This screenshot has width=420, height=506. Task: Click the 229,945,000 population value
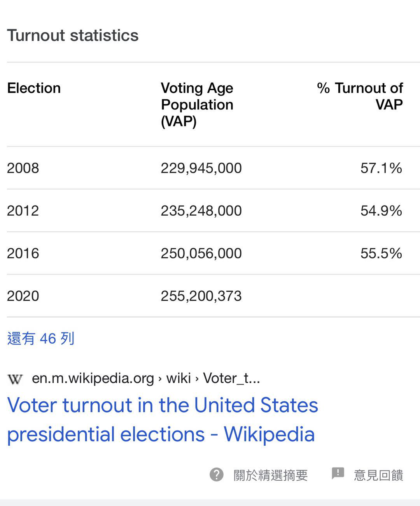tap(201, 168)
